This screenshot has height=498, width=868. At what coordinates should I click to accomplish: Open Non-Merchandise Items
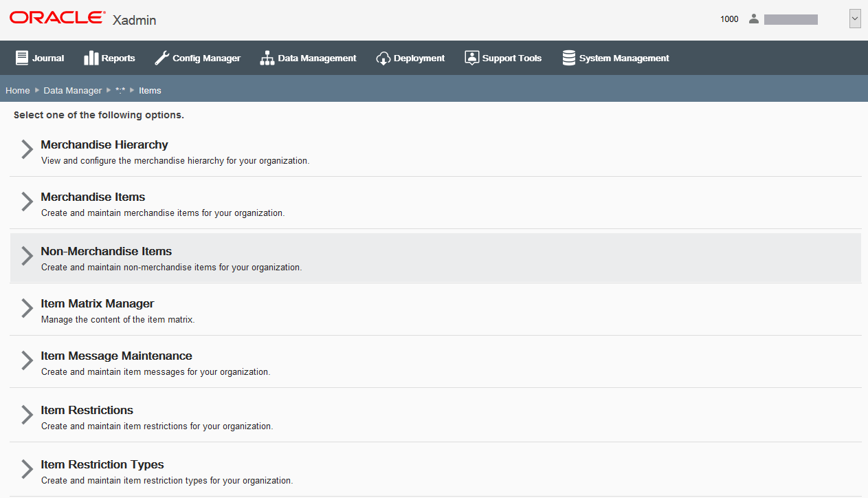pos(106,251)
